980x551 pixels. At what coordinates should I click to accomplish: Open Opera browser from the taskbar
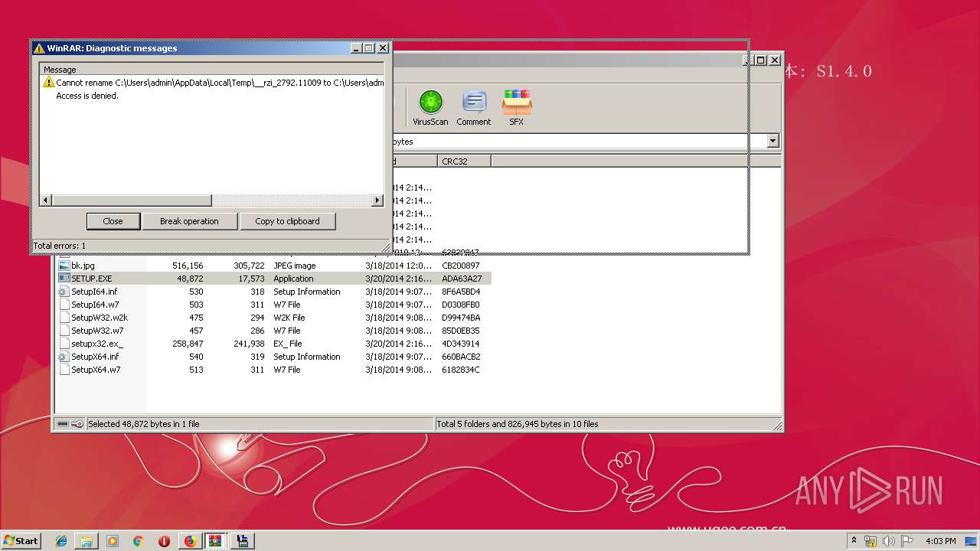click(x=164, y=541)
